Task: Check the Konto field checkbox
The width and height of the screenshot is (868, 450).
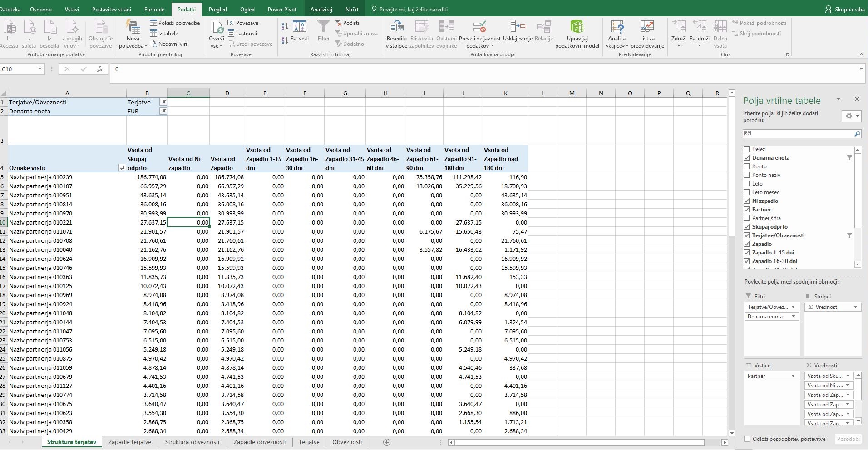Action: coord(746,166)
